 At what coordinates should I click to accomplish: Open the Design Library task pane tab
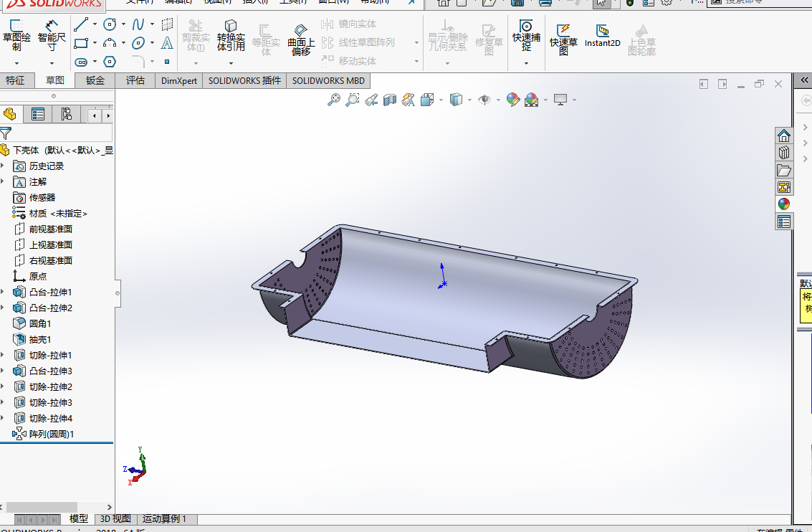pyautogui.click(x=784, y=152)
